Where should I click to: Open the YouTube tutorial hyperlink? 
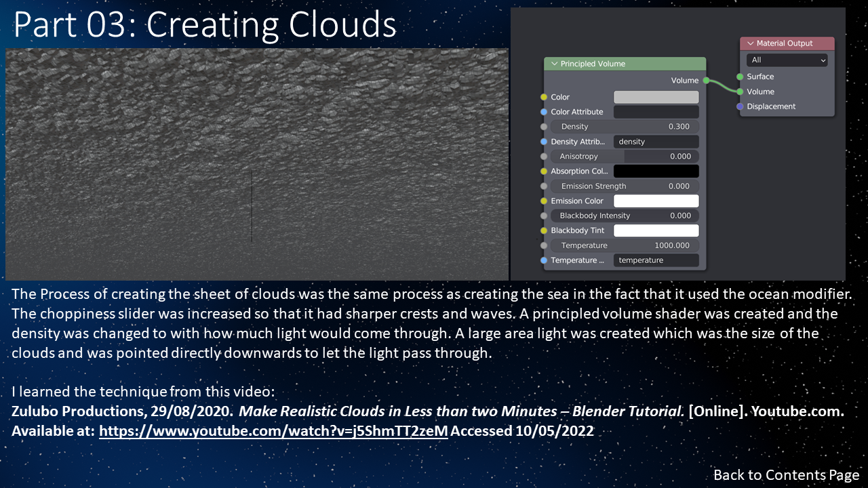click(273, 430)
